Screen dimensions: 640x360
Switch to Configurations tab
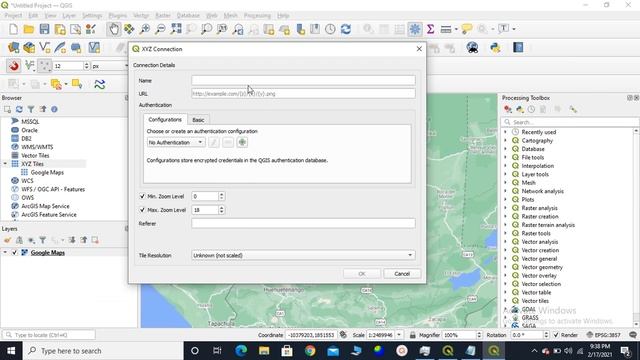[165, 119]
